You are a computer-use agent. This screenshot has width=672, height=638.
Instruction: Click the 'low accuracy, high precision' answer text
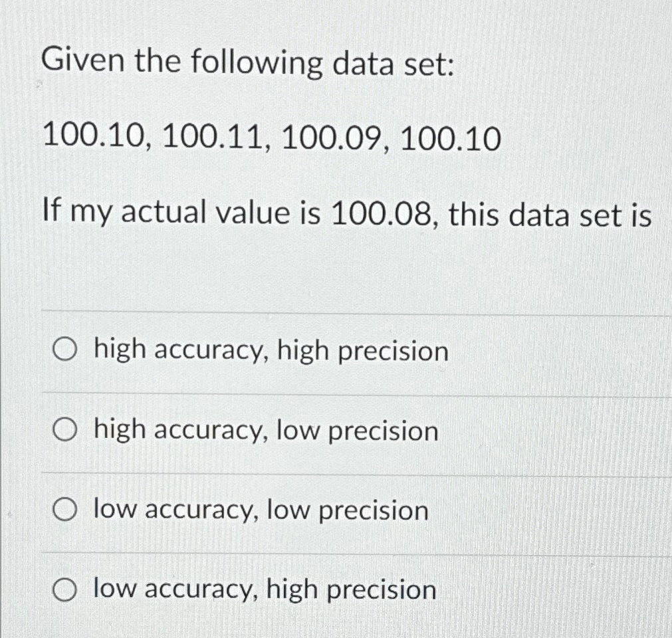tap(263, 589)
